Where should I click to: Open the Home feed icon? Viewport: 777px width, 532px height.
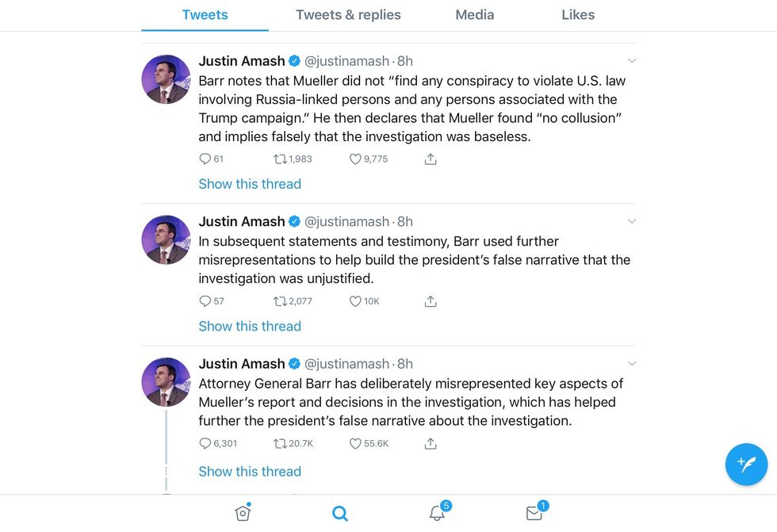[243, 513]
